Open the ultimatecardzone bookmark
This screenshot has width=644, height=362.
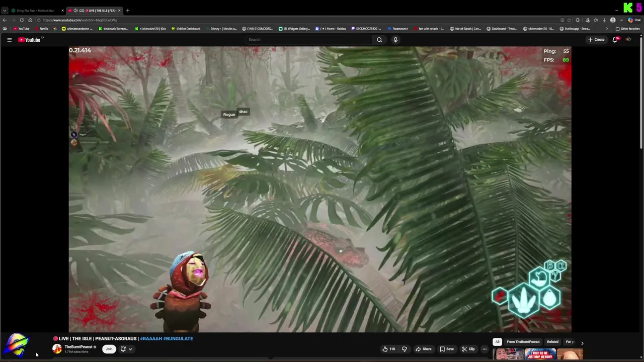pyautogui.click(x=77, y=29)
